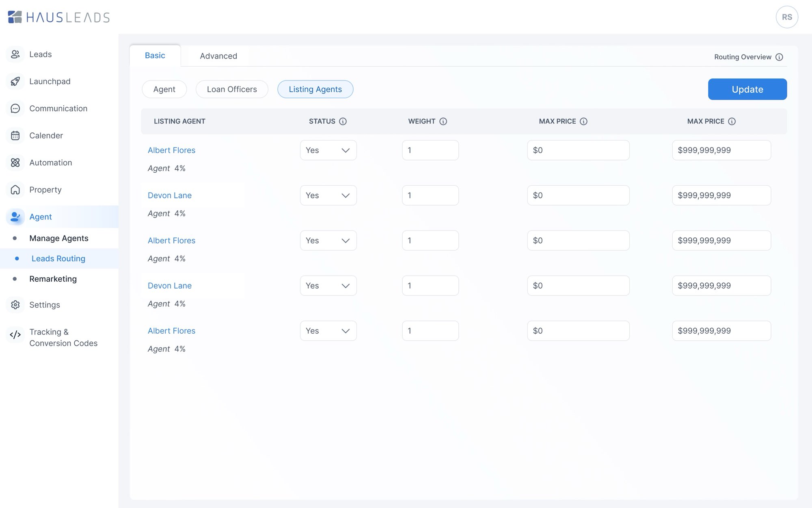Open status dropdown for second Albert Flores row
This screenshot has height=508, width=812.
[328, 240]
